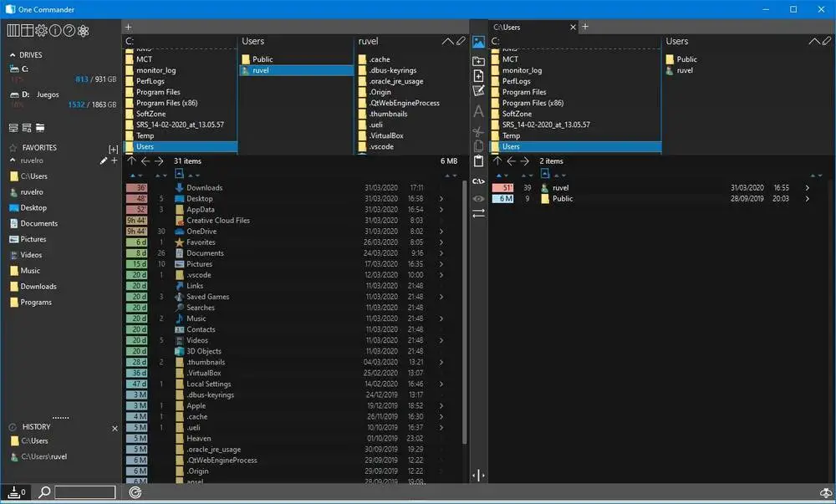Click the first network drive icon below the drives
This screenshot has height=504, width=836.
pyautogui.click(x=13, y=128)
